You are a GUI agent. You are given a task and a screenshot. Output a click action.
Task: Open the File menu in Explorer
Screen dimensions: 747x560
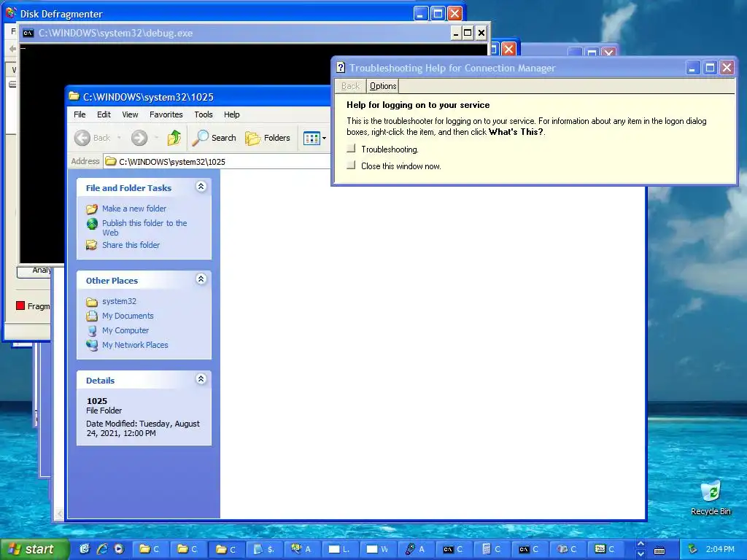coord(80,114)
